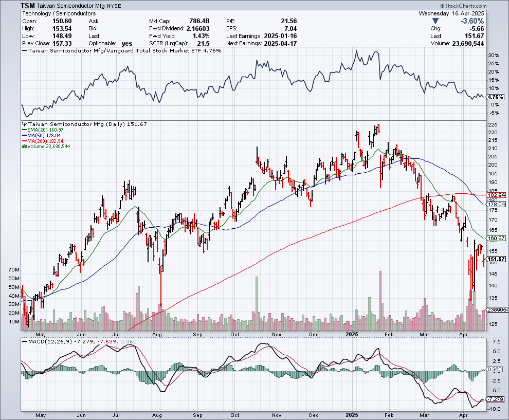Click the -7.279 MACD axis tag
Image resolution: width=509 pixels, height=420 pixels.
click(x=496, y=399)
